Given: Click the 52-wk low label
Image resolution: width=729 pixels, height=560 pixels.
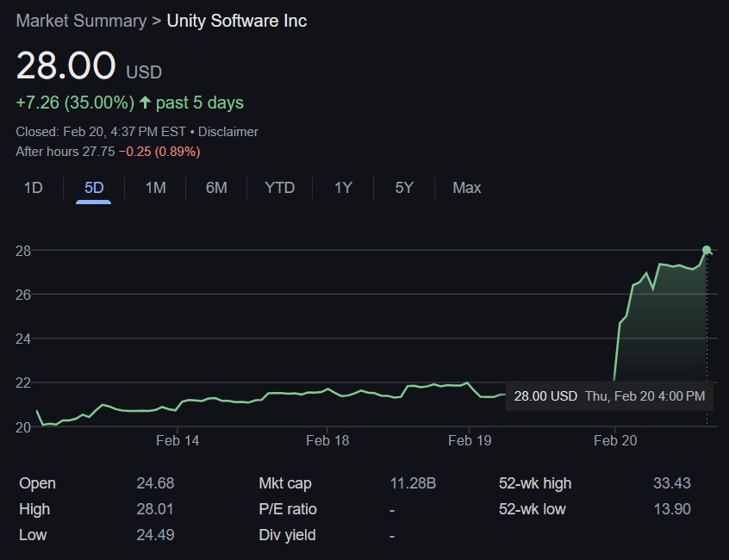Looking at the screenshot, I should point(533,509).
